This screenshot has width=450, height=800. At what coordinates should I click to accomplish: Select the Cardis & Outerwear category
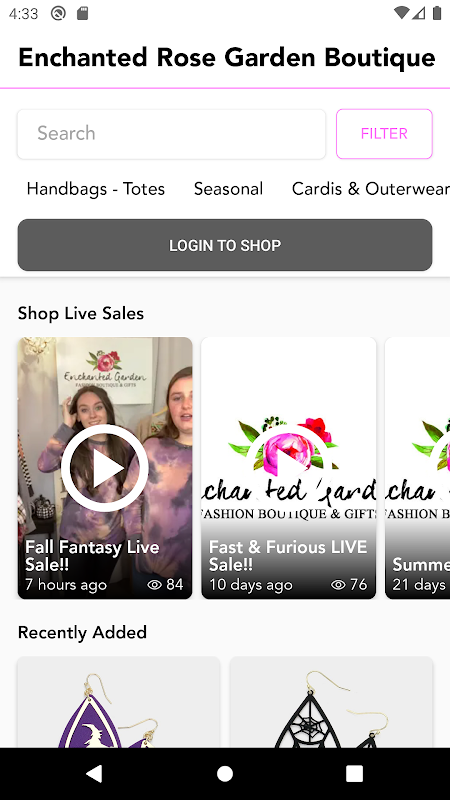pyautogui.click(x=371, y=189)
